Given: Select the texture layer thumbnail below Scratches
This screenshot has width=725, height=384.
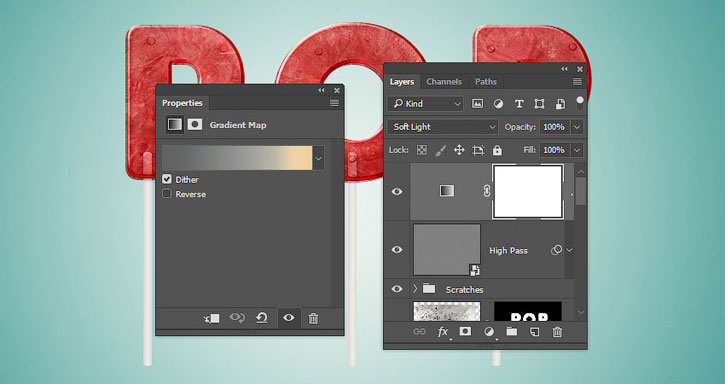Looking at the screenshot, I should pos(447,311).
